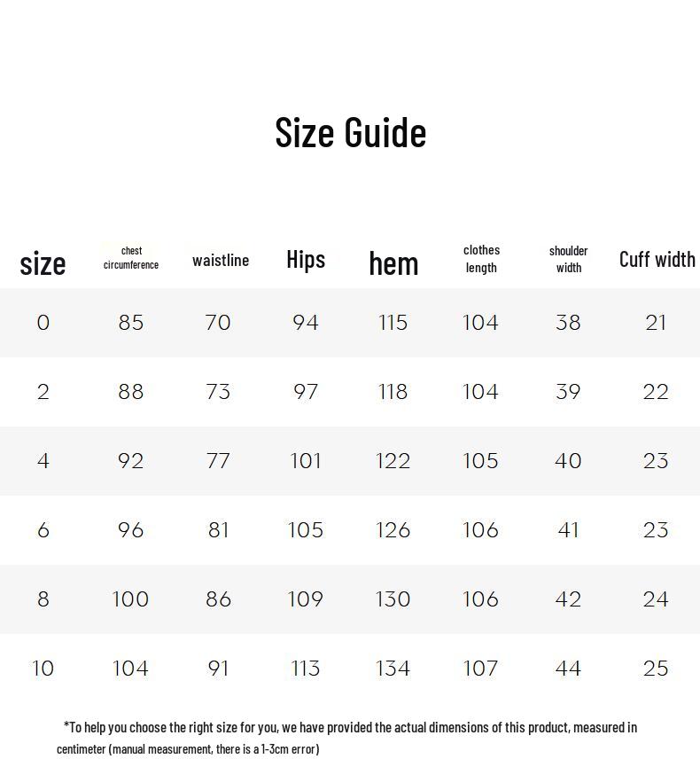Select chest value 100 for size 8
Image resolution: width=700 pixels, height=759 pixels.
(130, 599)
